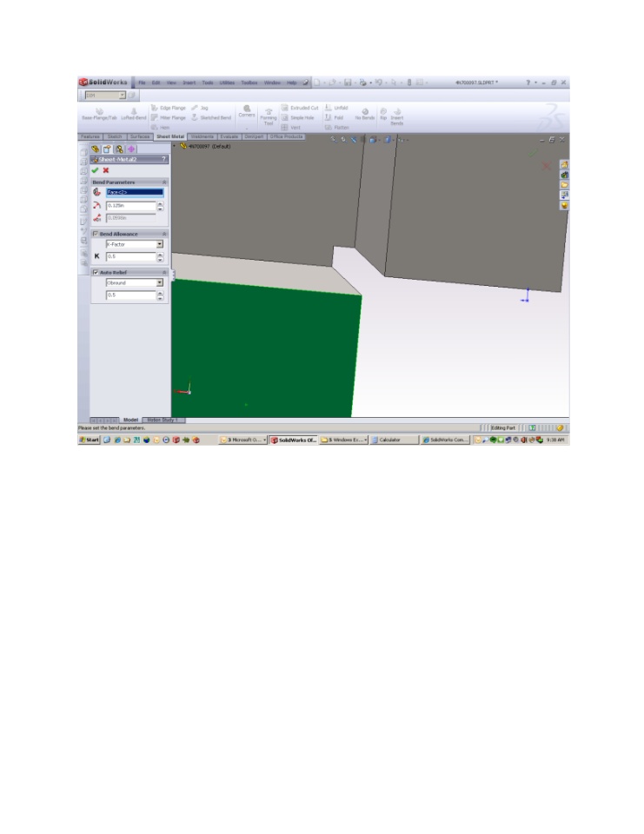Switch to the Sketch tab
Screen dimensions: 644x834
(115, 136)
